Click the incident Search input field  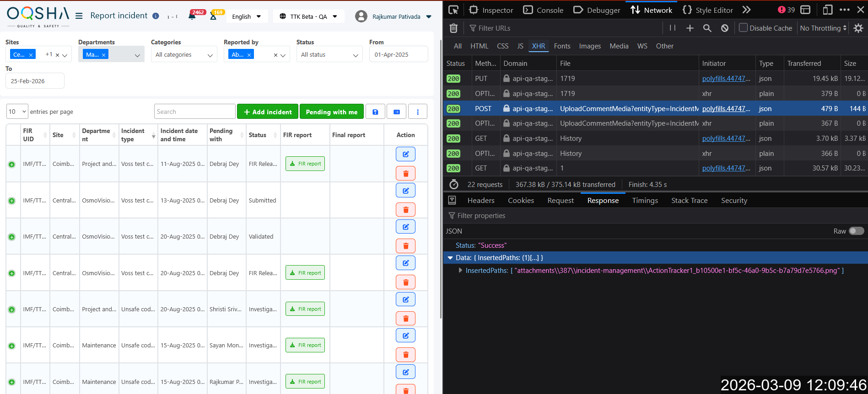[194, 112]
